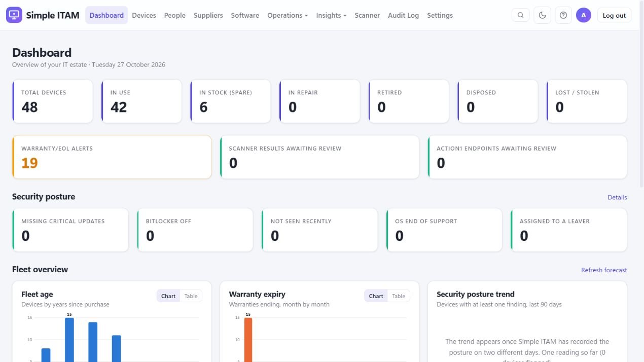Screen dimensions: 644x362
Task: Open Action1 Endpoints Awaiting Review card
Action: point(527,157)
